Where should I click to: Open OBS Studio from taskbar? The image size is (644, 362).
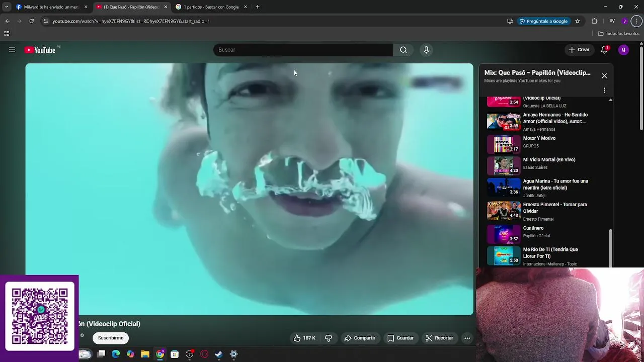coord(190,354)
